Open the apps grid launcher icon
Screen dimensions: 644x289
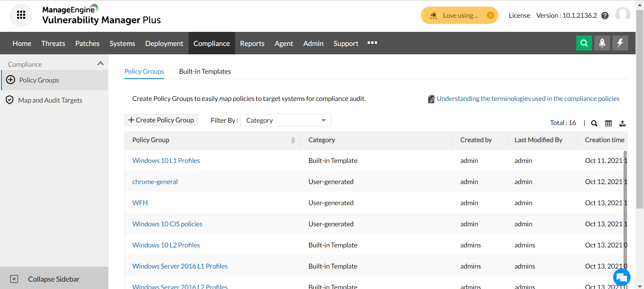(x=21, y=15)
